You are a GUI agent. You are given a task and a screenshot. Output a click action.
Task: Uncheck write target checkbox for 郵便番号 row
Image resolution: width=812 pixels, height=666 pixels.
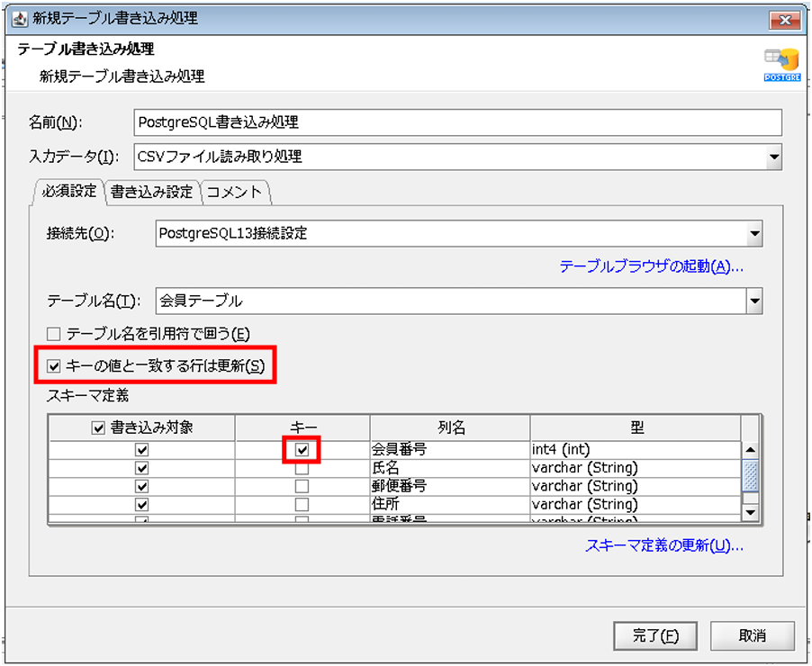(141, 486)
